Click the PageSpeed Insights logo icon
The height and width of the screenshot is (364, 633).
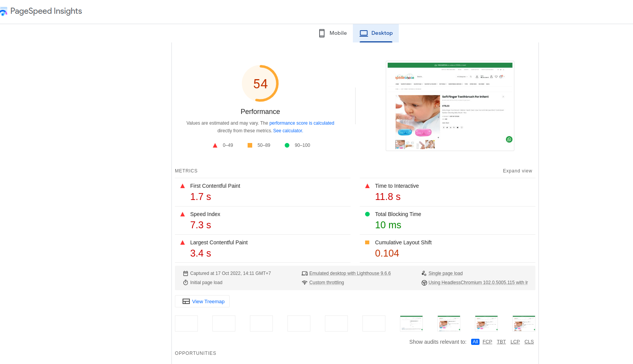click(x=3, y=11)
